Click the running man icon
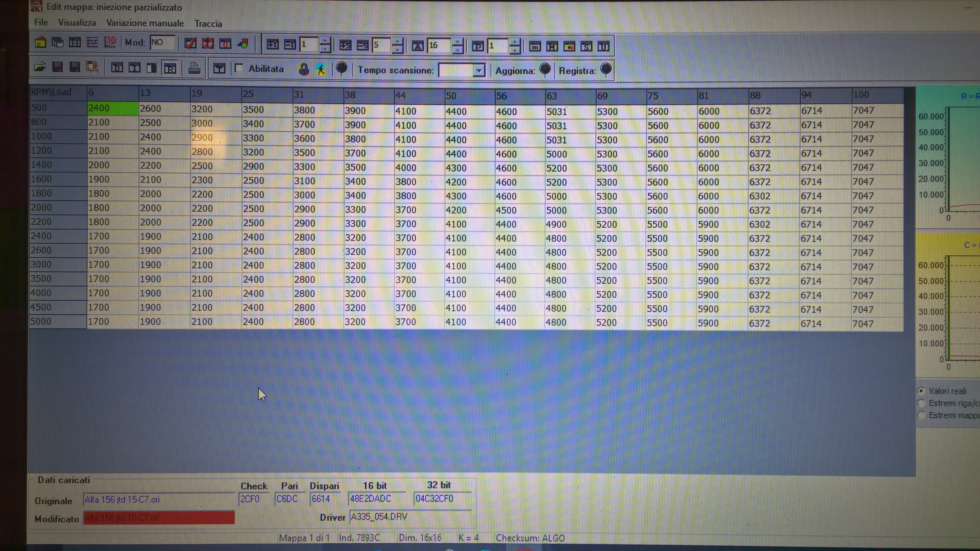This screenshot has width=980, height=551. [x=321, y=69]
